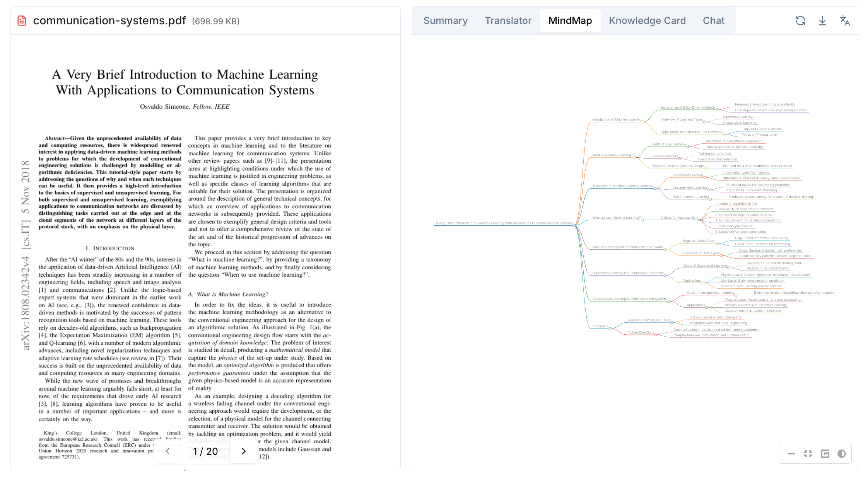Click the translate language icon
The height and width of the screenshot is (480, 868).
[845, 21]
